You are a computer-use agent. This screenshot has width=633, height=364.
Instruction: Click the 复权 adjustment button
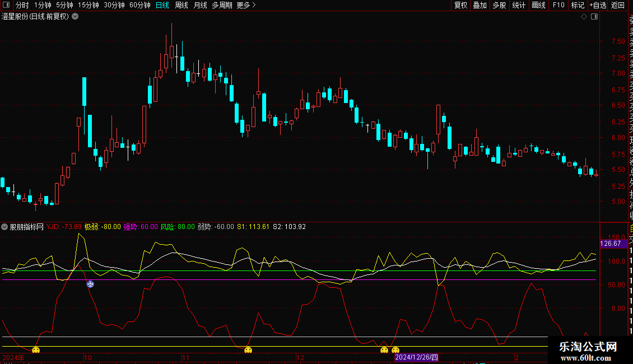pyautogui.click(x=460, y=6)
